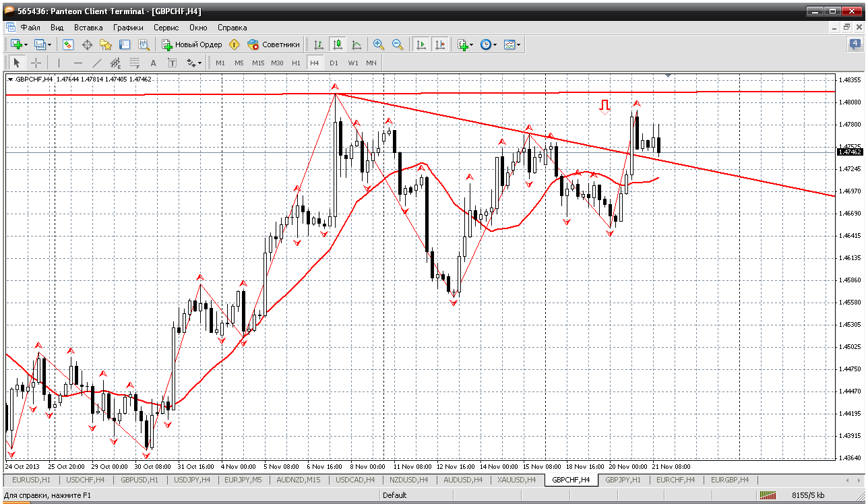The width and height of the screenshot is (868, 504).
Task: Switch chart to candlesticks
Action: 338,44
